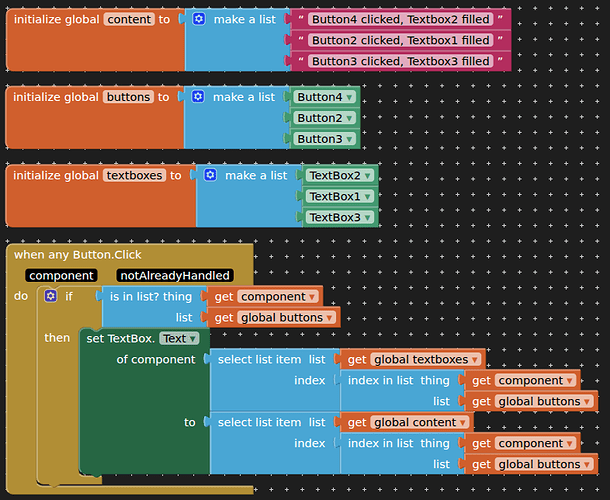The image size is (610, 500).
Task: Edit the "Button4 clicked, Textbox2 filled" text string
Action: pos(400,19)
